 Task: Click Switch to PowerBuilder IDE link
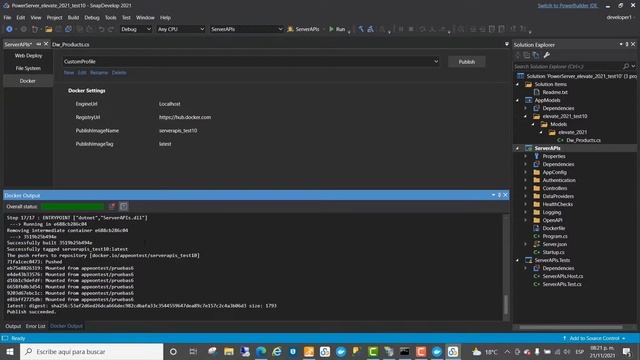tap(567, 5)
